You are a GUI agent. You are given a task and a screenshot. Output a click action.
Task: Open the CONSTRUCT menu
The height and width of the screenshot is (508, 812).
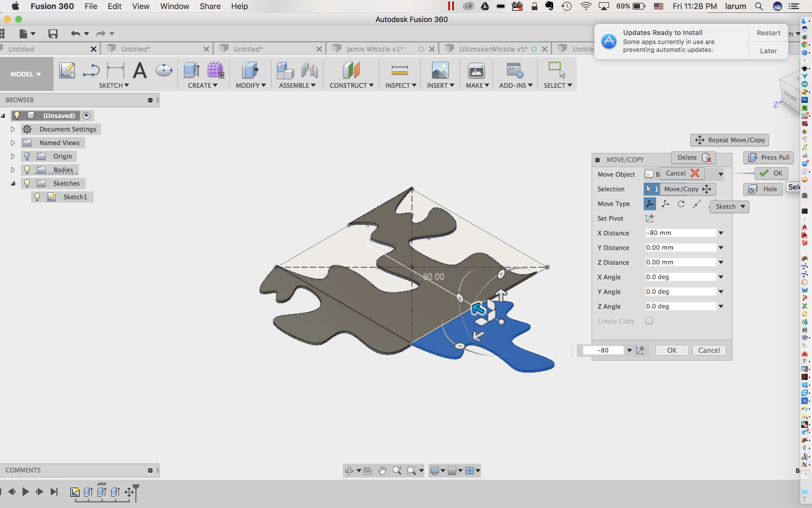pos(351,85)
